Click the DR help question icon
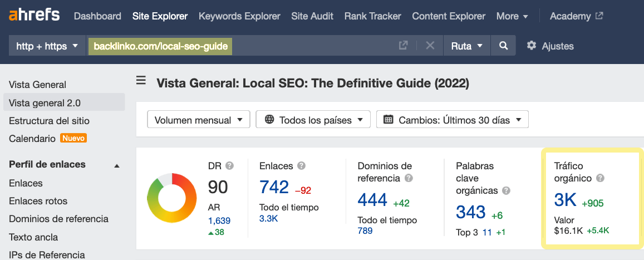The height and width of the screenshot is (260, 644). [x=229, y=166]
